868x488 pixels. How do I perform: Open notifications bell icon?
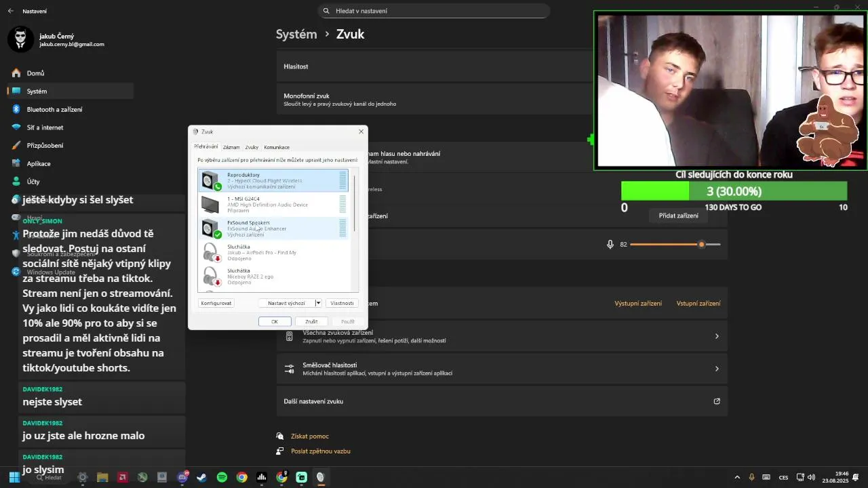click(x=856, y=477)
